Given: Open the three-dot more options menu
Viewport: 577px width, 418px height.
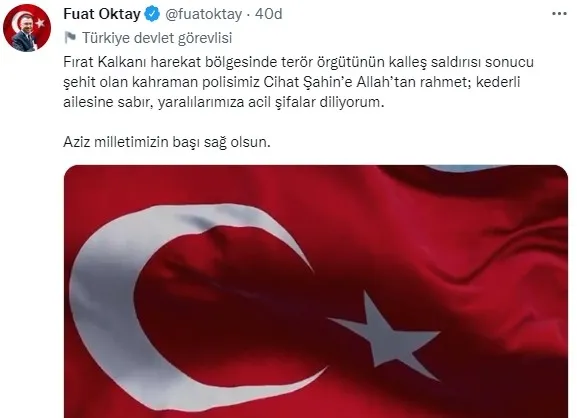Looking at the screenshot, I should [559, 14].
